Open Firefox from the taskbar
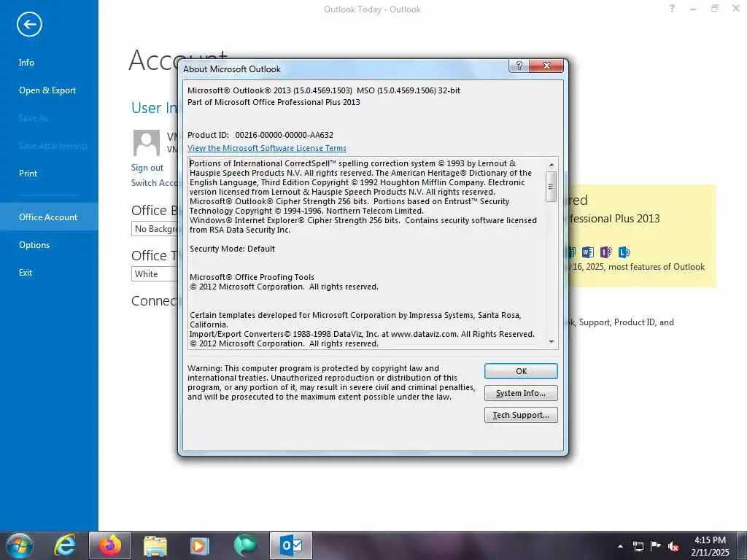Screen dimensions: 747x560 pyautogui.click(x=110, y=545)
